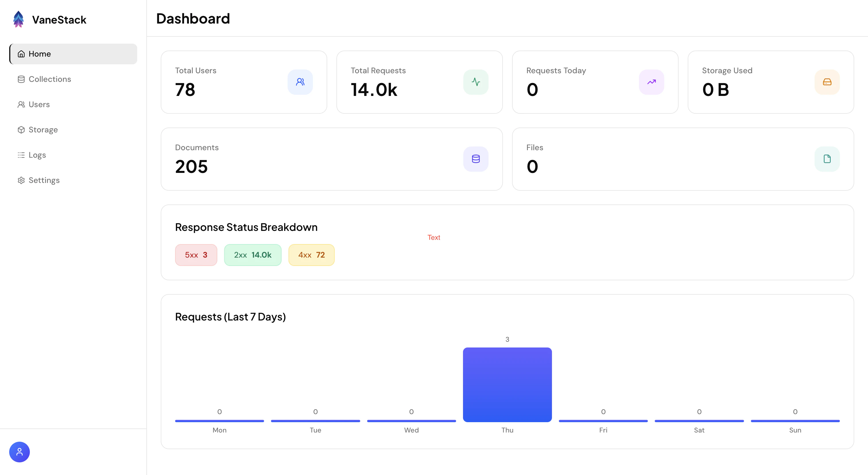Screen dimensions: 868x475
Task: Open Settings from the sidebar
Action: click(x=44, y=180)
